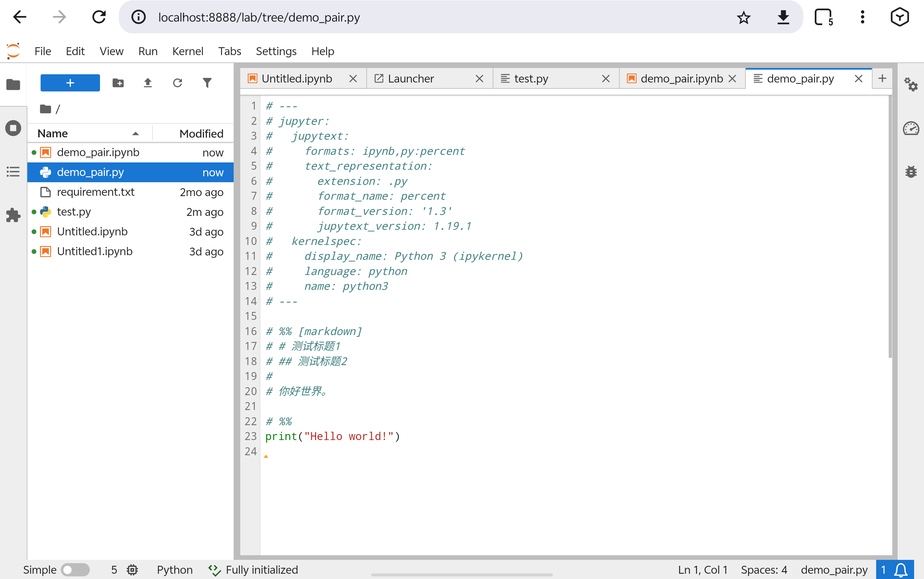Toggle the Simple mode switch
Image resolution: width=924 pixels, height=579 pixels.
pyautogui.click(x=75, y=569)
